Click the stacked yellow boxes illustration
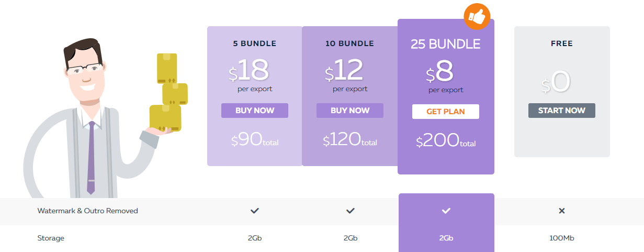The width and height of the screenshot is (644, 252). tap(168, 92)
